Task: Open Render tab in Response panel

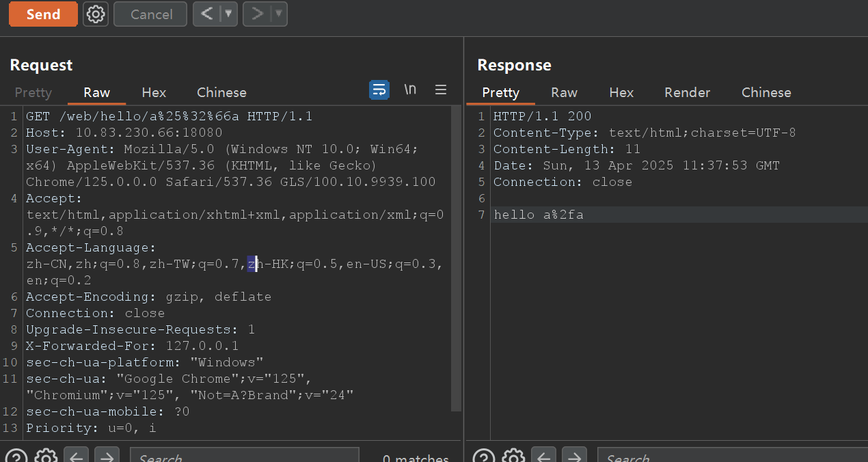Action: 687,92
